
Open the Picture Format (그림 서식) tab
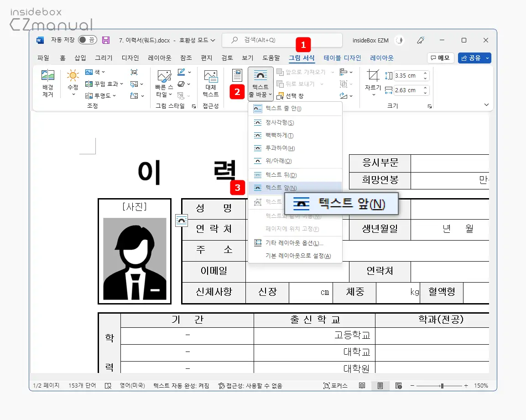coord(302,58)
